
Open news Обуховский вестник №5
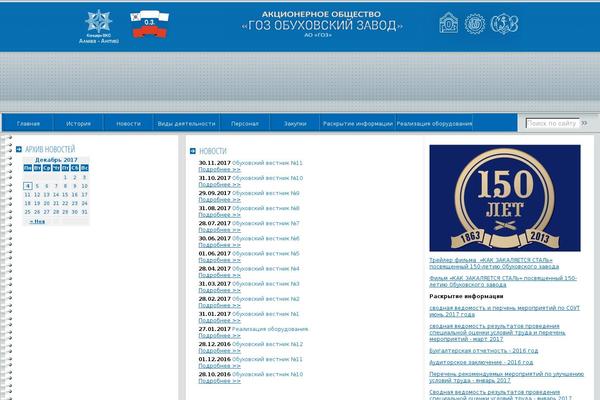pyautogui.click(x=266, y=253)
